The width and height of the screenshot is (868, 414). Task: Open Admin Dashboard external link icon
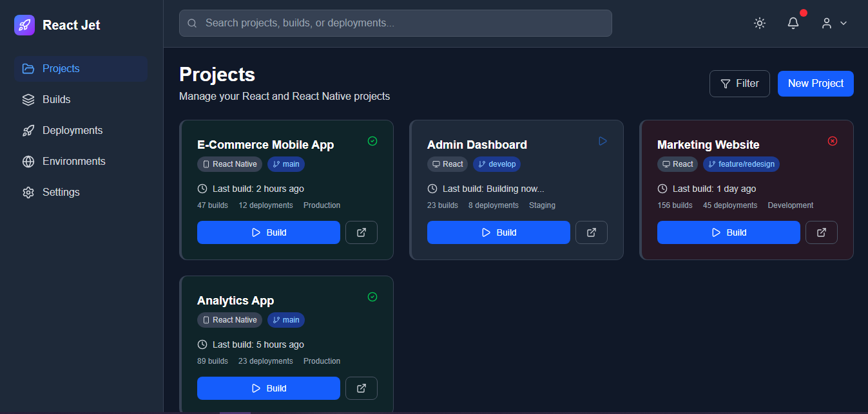coord(592,232)
